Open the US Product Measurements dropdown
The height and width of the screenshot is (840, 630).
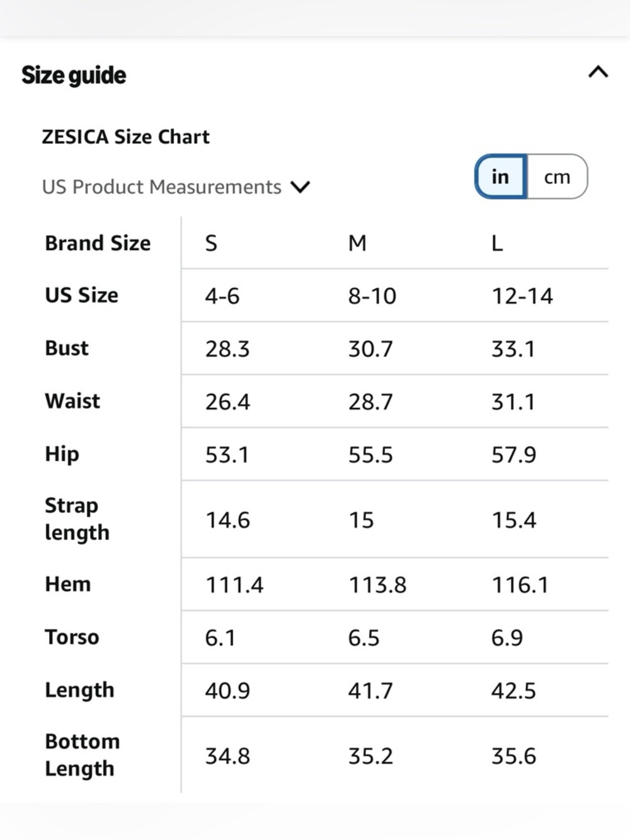tap(176, 187)
